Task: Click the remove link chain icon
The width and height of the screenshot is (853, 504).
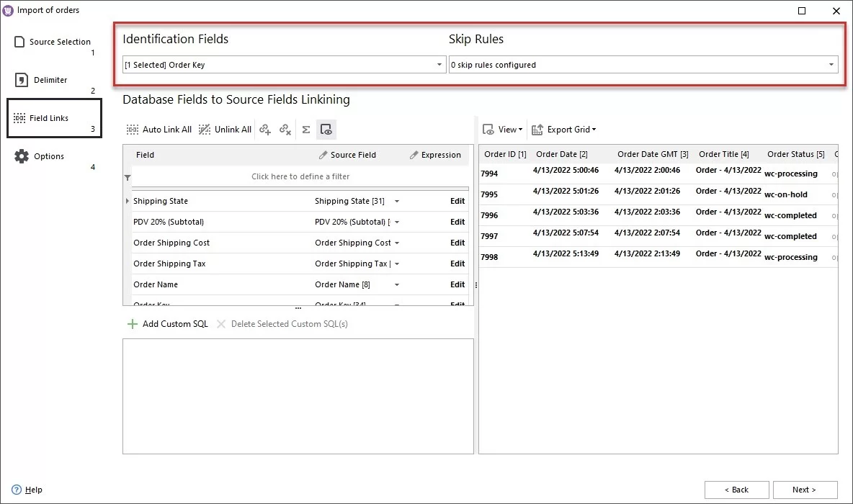Action: click(x=285, y=130)
